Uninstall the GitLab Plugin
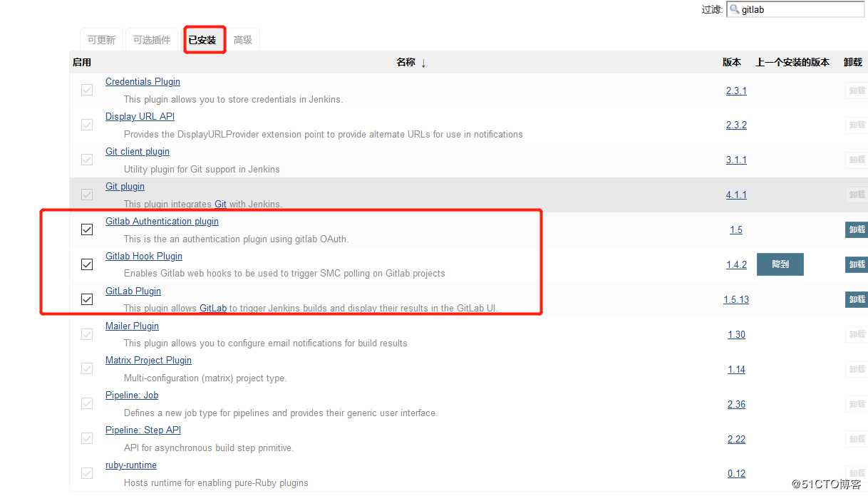The height and width of the screenshot is (496, 868). coord(857,299)
